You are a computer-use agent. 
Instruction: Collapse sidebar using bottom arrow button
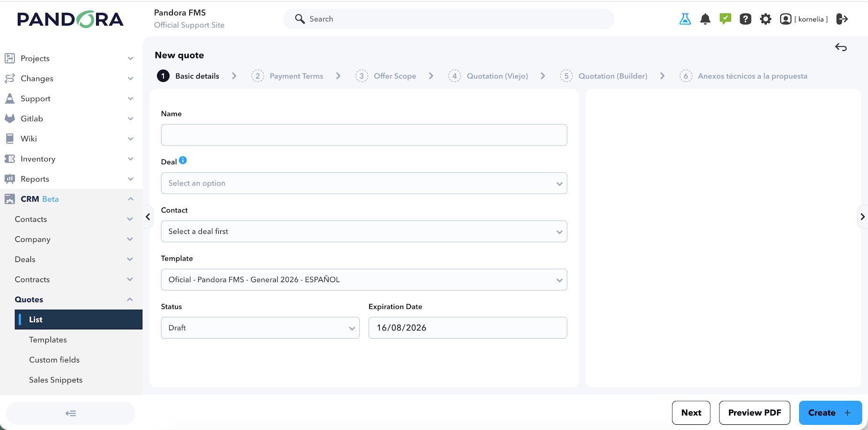(x=71, y=413)
